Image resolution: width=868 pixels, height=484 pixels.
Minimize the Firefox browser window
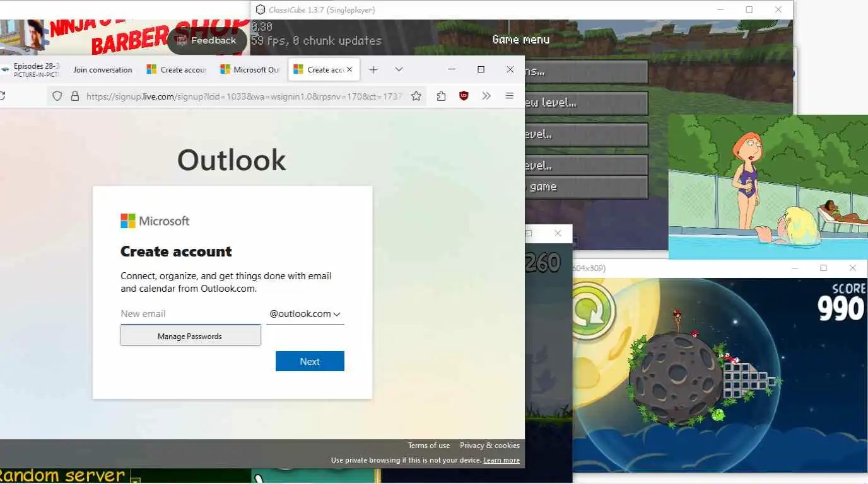pos(452,69)
